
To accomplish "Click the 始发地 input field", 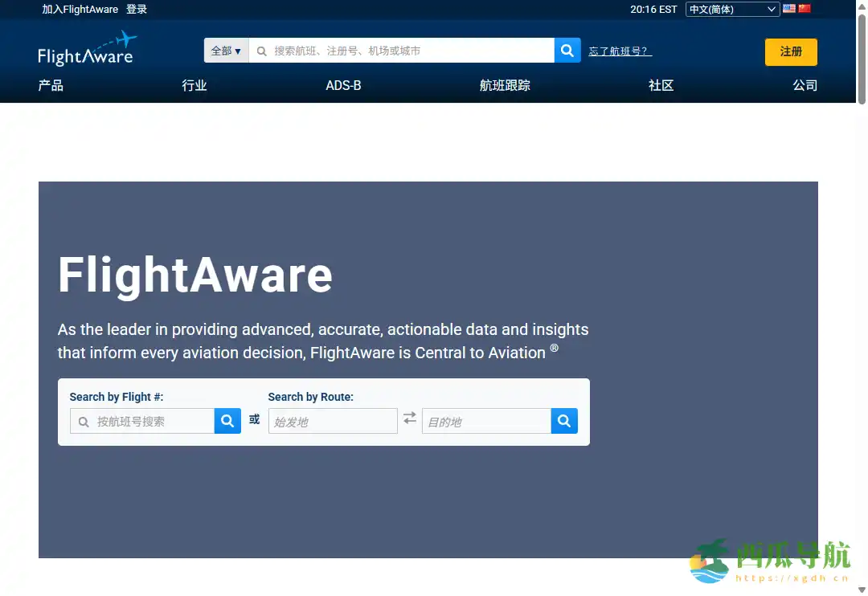I will (x=332, y=420).
